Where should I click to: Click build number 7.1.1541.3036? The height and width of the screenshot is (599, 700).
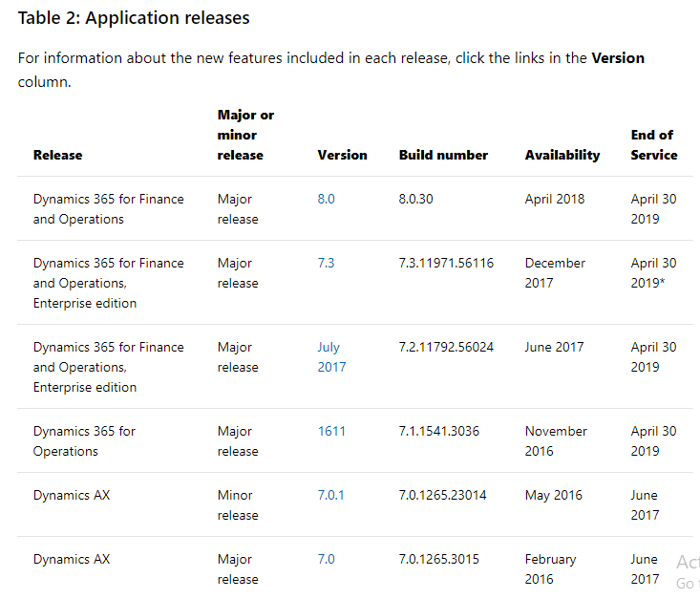[439, 431]
